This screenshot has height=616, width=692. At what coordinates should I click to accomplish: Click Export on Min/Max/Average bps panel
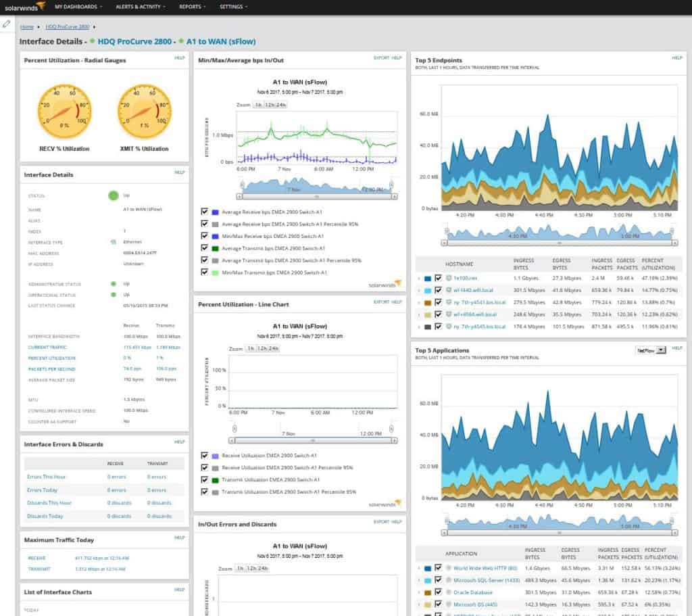[x=381, y=58]
